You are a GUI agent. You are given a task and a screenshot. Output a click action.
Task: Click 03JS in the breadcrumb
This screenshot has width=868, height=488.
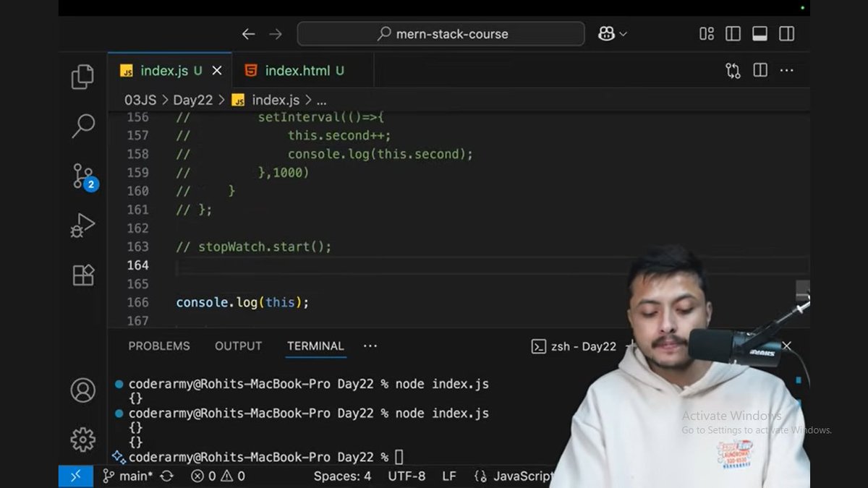(140, 100)
